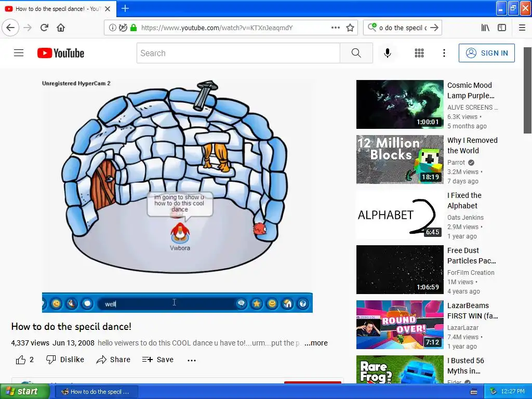Click the snowball icon in game toolbar
The image size is (532, 399).
click(87, 303)
